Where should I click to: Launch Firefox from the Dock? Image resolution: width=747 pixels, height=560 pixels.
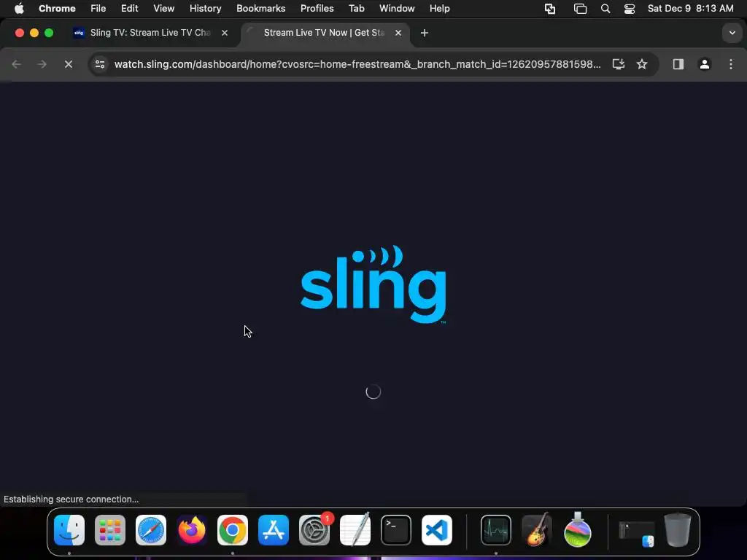click(192, 530)
